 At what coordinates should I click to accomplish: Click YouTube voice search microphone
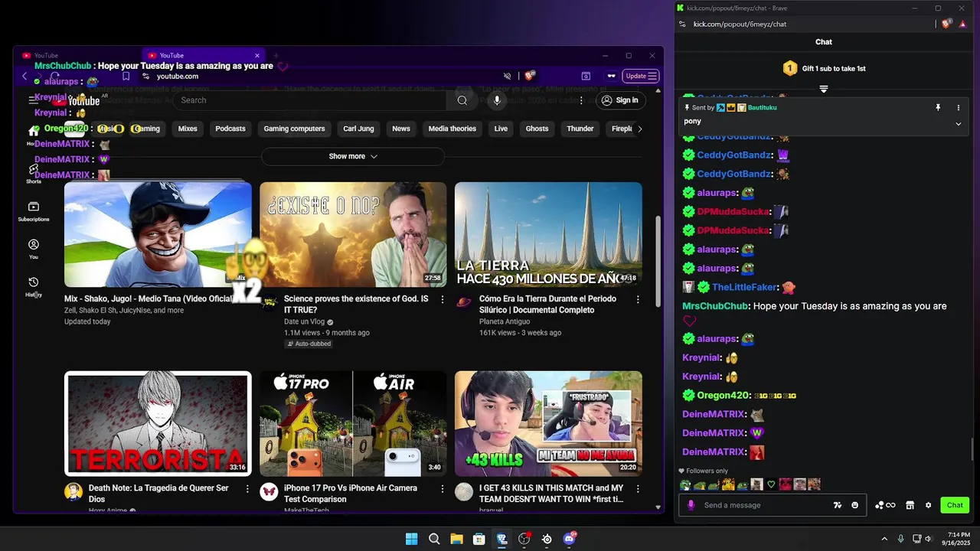[x=497, y=100]
